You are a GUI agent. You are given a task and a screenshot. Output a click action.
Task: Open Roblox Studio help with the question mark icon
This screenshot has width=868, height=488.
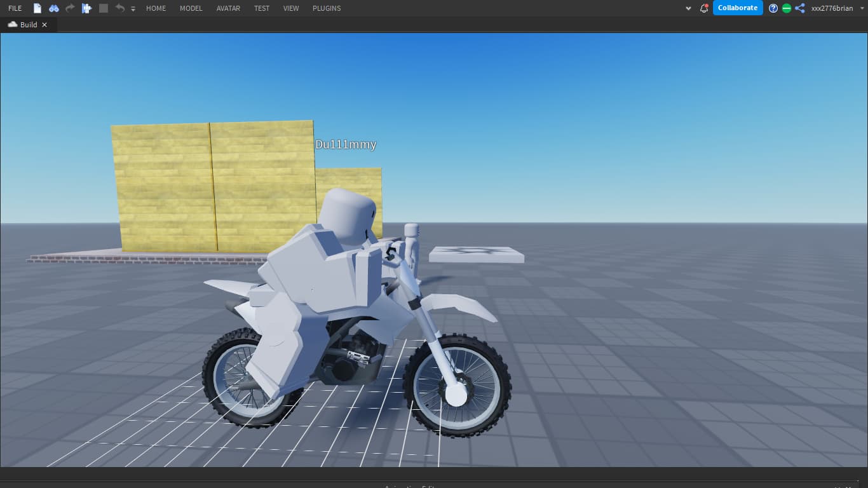pos(773,8)
